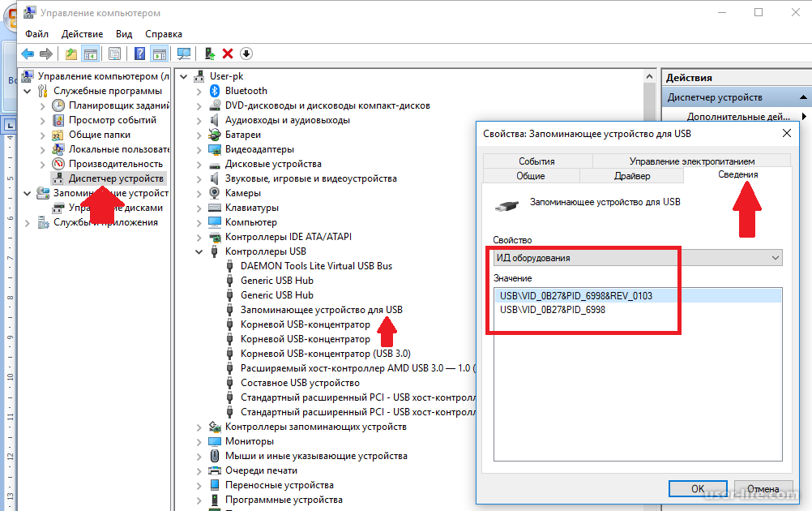Select Составное USB устройство
The width and height of the screenshot is (812, 511).
(300, 383)
